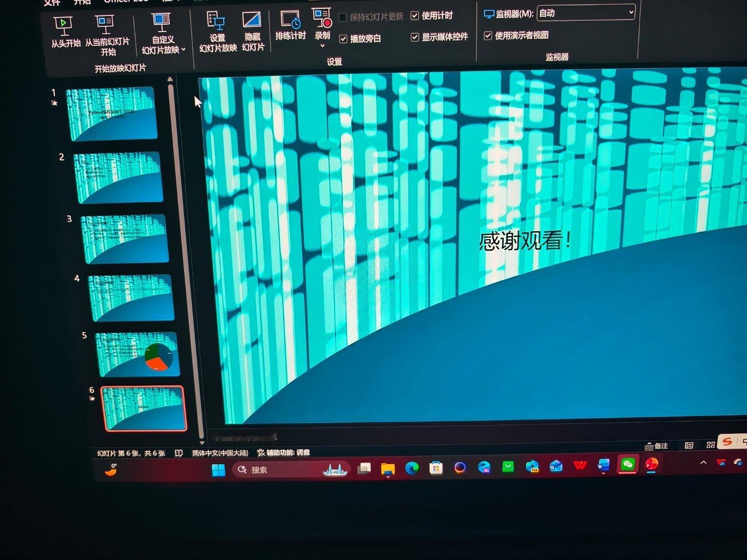Uncheck the 显示媒体控件 checkbox
The width and height of the screenshot is (747, 560).
coord(414,37)
